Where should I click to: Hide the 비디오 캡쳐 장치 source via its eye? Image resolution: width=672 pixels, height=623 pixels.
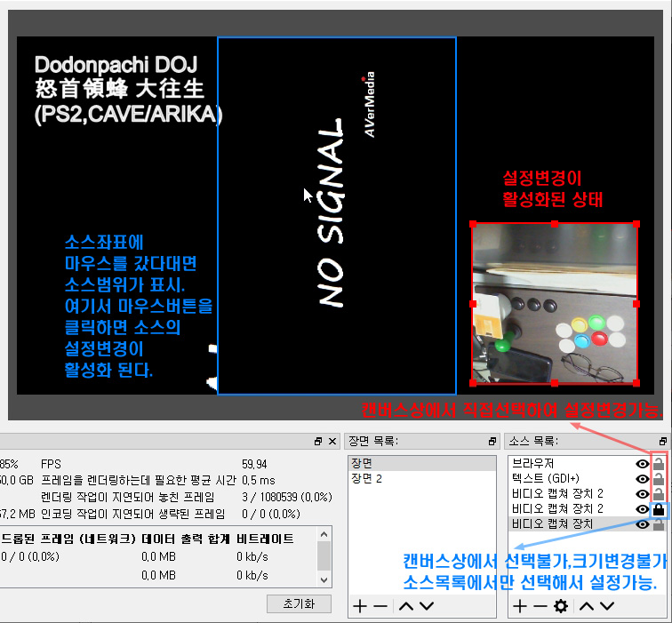[x=642, y=524]
